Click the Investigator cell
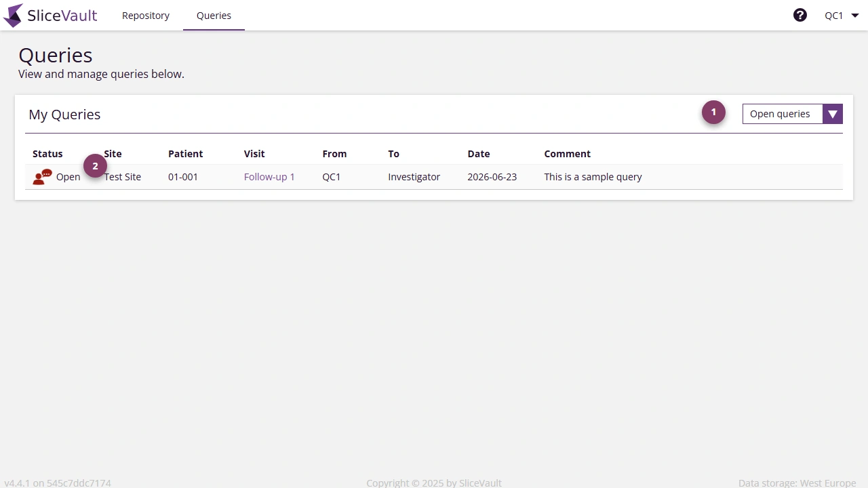 tap(414, 177)
